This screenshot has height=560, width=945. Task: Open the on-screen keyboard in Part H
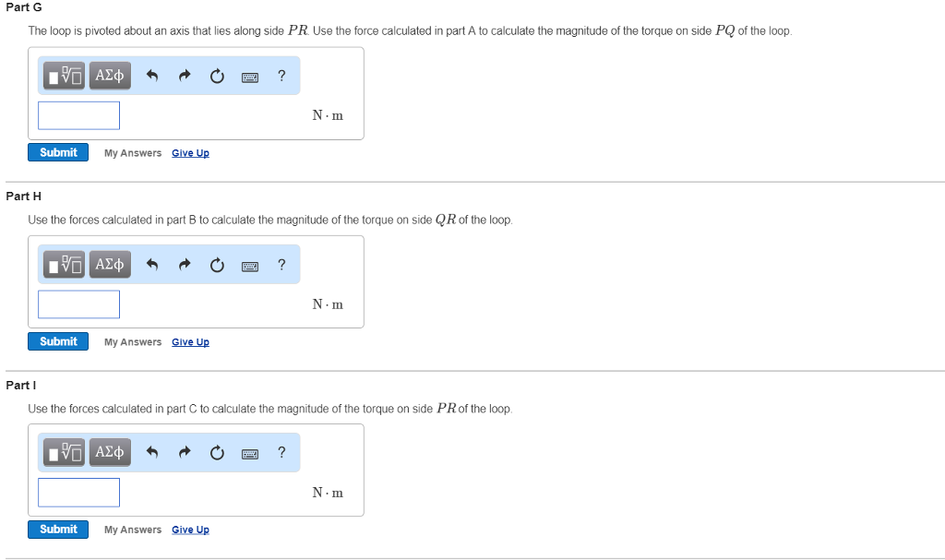(249, 265)
